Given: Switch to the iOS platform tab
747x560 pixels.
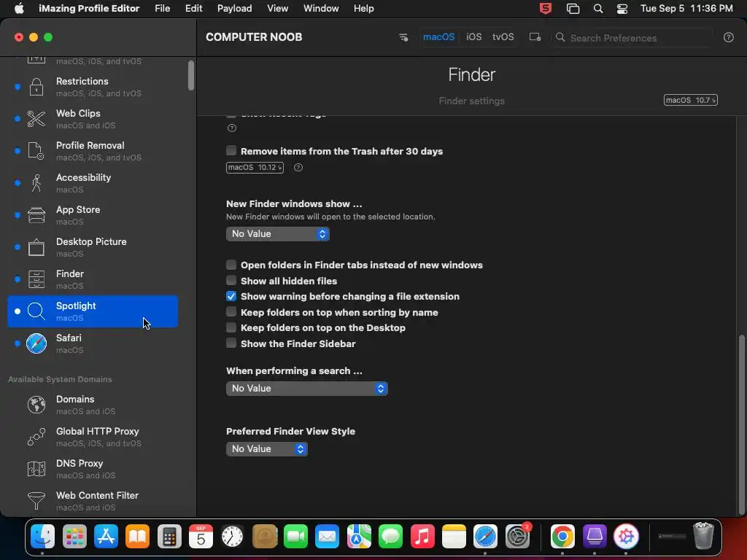Looking at the screenshot, I should click(x=473, y=37).
